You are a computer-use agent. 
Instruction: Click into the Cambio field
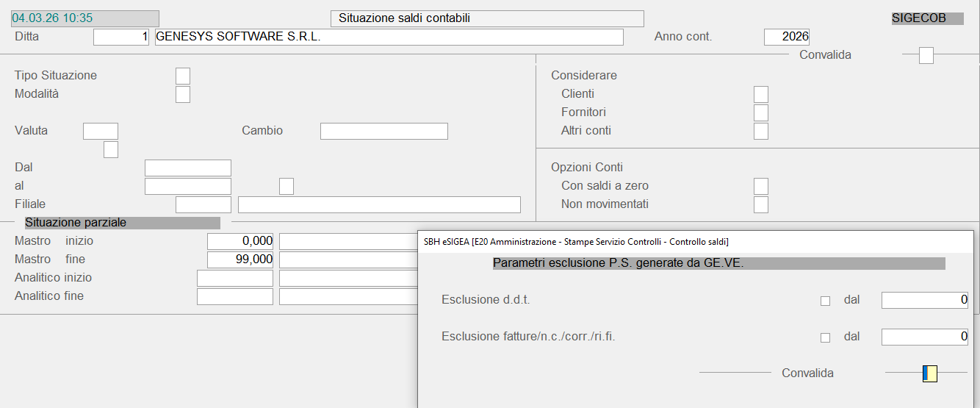pos(383,131)
